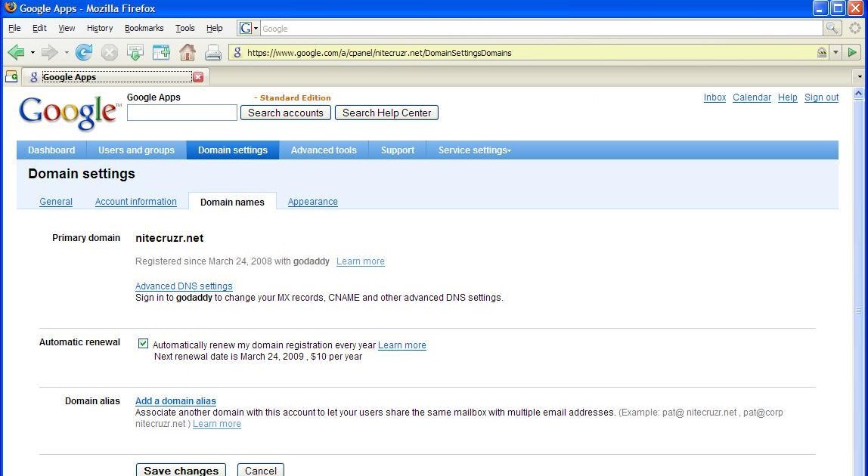The image size is (868, 476).
Task: Open the Appearance sub-tab
Action: click(313, 202)
